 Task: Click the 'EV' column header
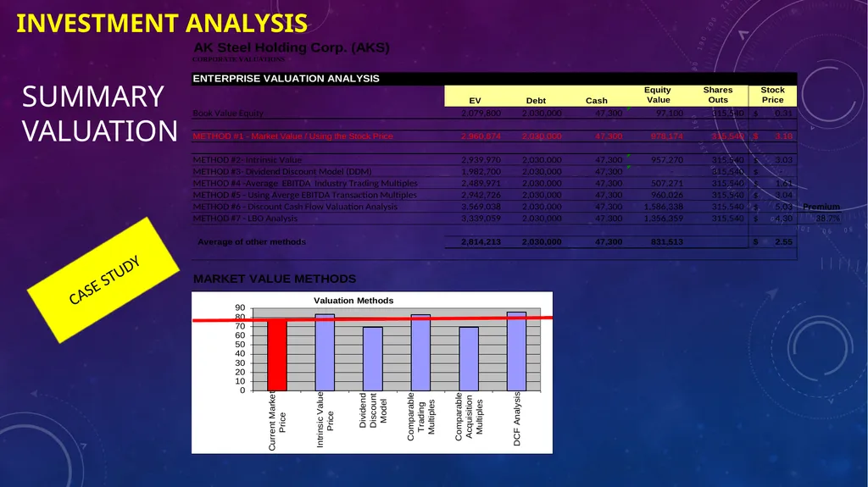tap(475, 101)
